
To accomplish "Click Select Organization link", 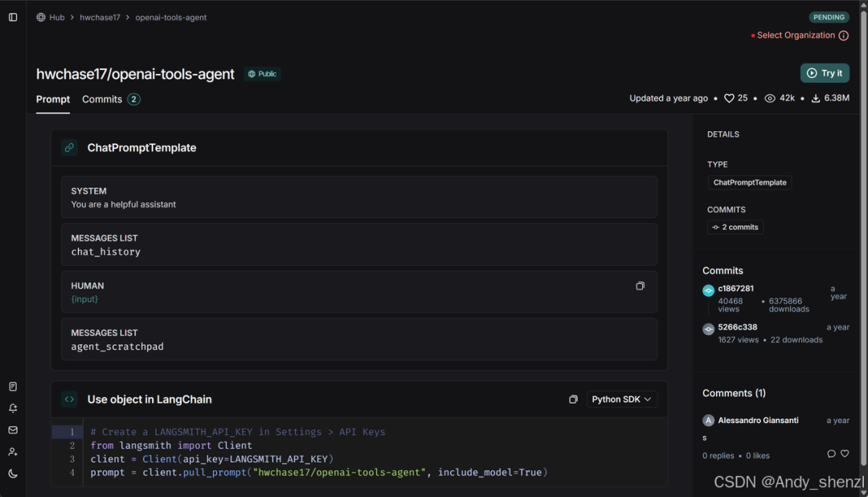I will point(796,35).
